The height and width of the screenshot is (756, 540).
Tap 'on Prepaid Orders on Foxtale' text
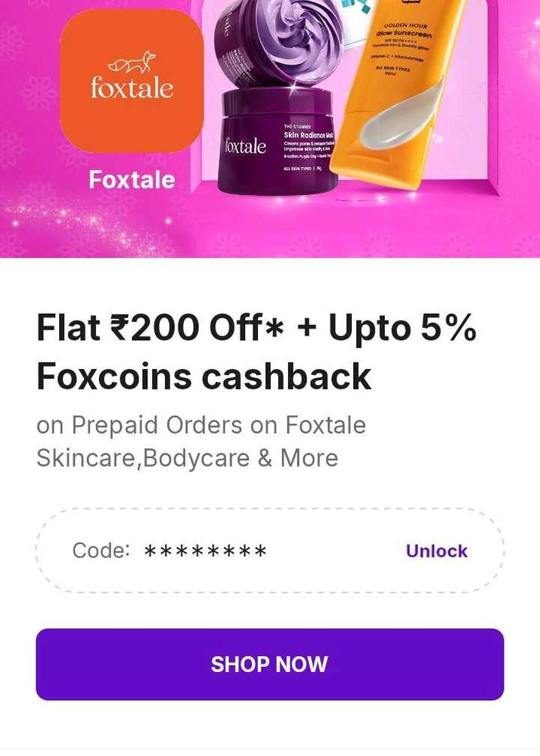coord(201,426)
